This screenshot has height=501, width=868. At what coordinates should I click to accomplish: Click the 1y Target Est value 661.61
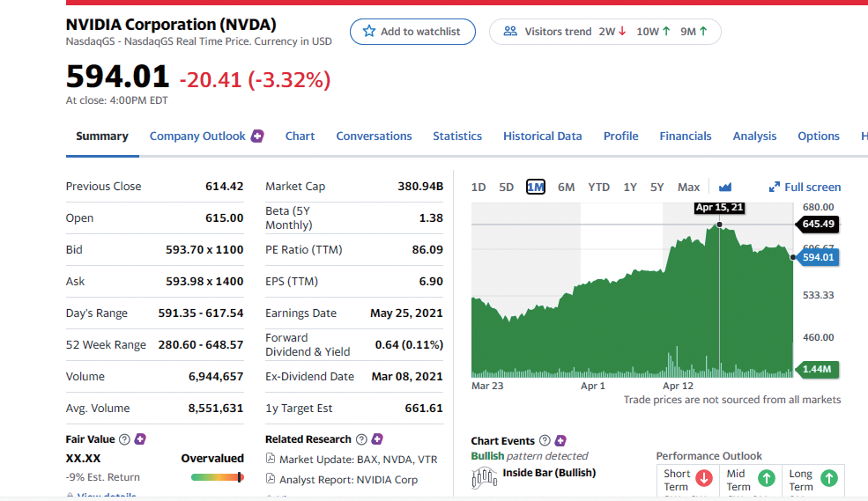click(x=424, y=408)
